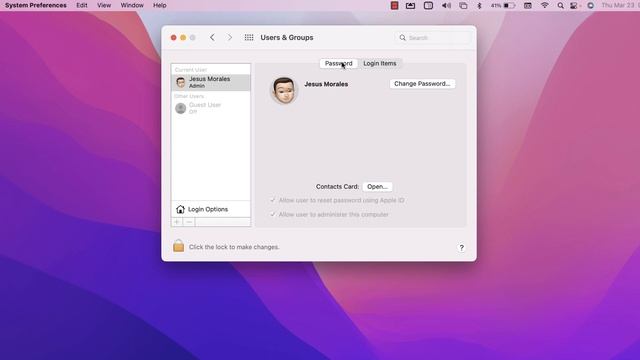640x360 pixels.
Task: Open Spotlight search in menu bar
Action: [560, 5]
